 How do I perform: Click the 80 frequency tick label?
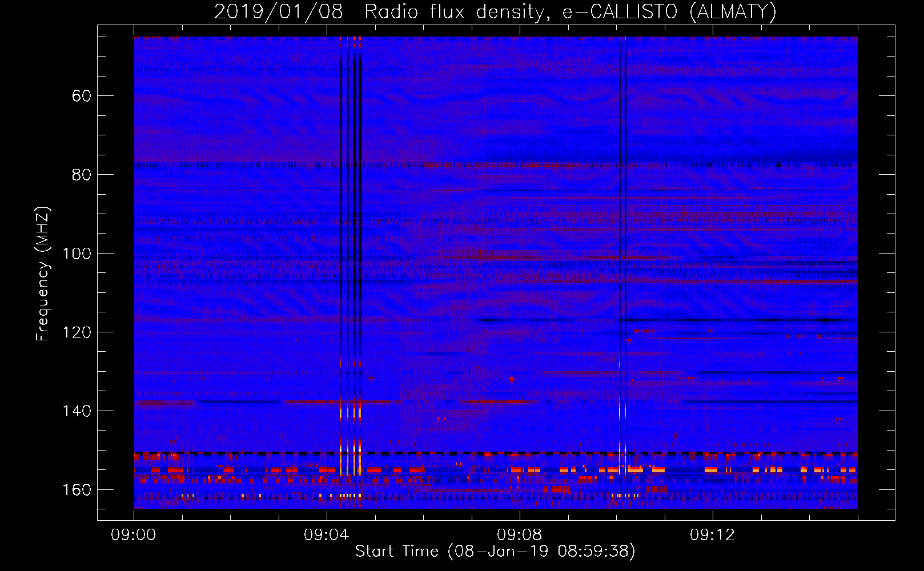click(82, 175)
